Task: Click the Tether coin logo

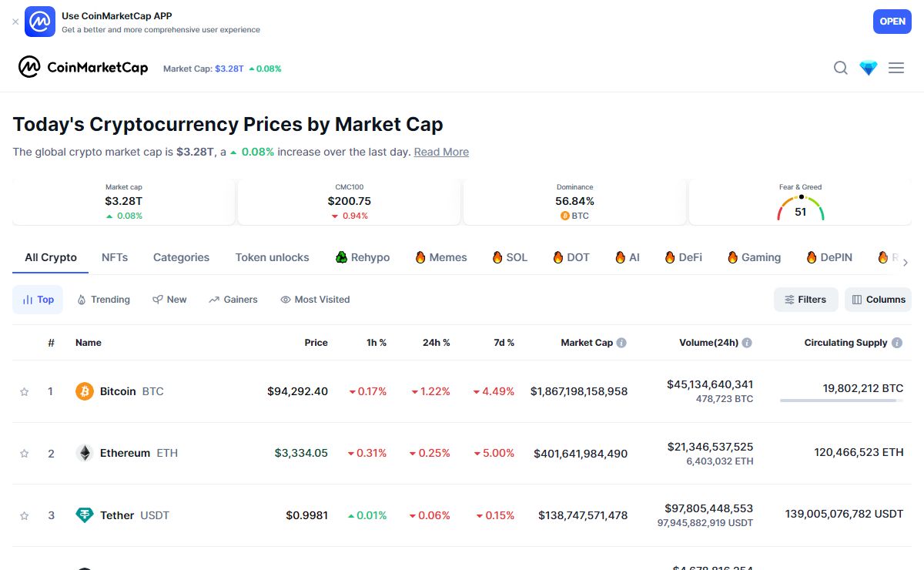Action: [85, 515]
